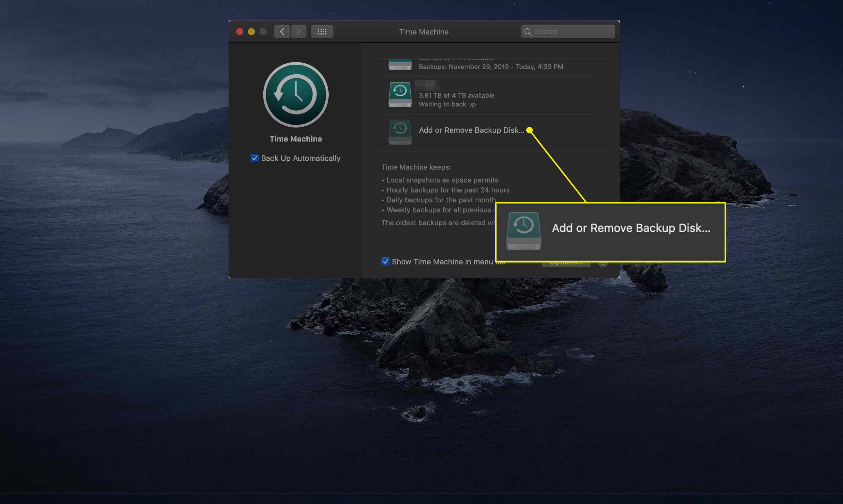Viewport: 843px width, 504px height.
Task: Click the partly hidden backup disk icon above
Action: (400, 64)
